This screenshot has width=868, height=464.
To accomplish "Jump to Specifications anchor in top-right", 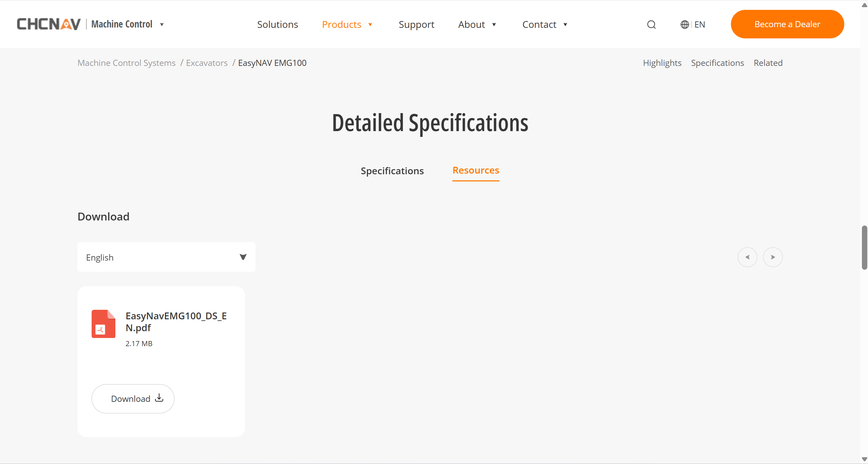I will [x=717, y=63].
